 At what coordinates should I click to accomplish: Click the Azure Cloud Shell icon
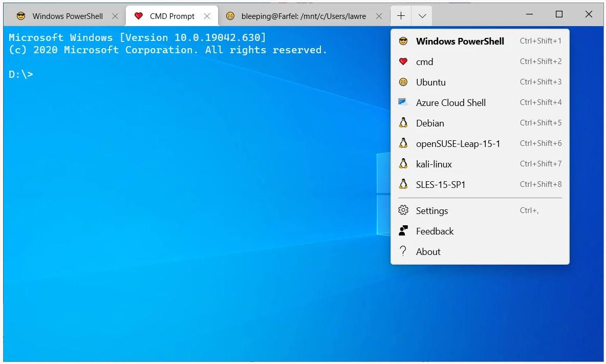coord(403,102)
